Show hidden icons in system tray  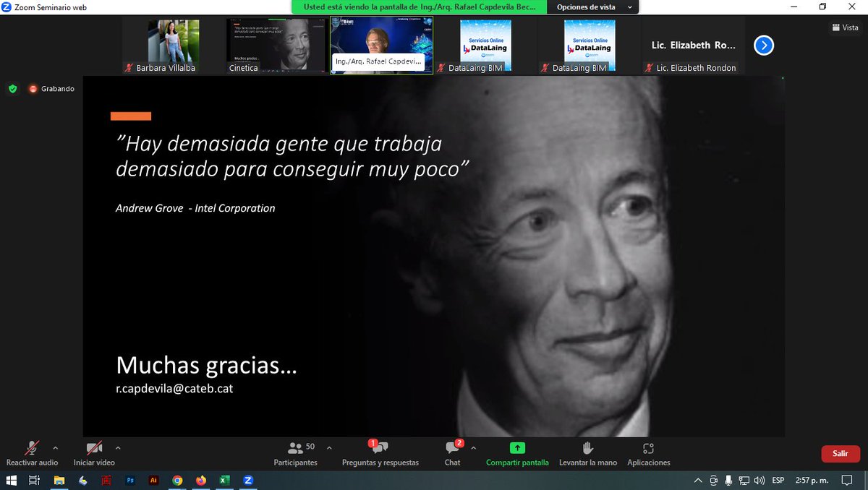(x=697, y=480)
